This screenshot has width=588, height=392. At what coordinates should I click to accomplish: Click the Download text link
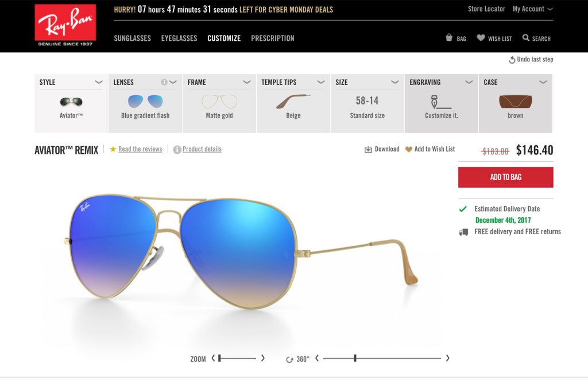[x=387, y=149]
